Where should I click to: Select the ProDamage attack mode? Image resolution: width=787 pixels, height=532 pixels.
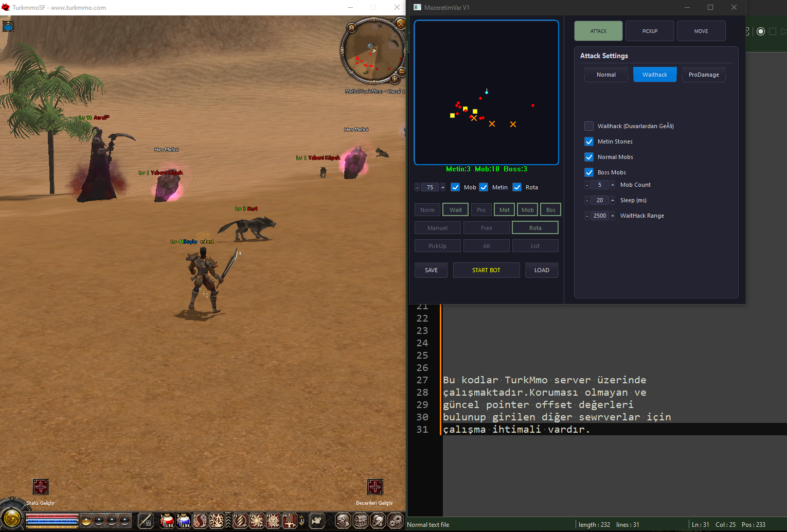coord(703,75)
